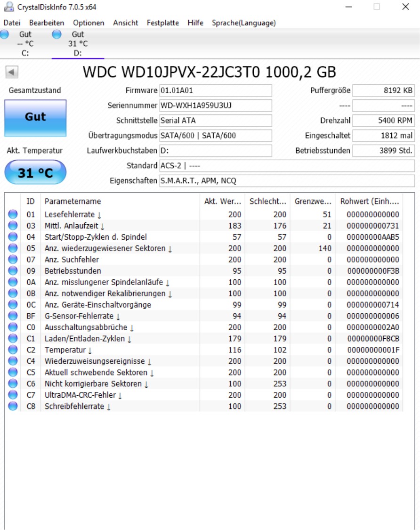The height and width of the screenshot is (530, 420).
Task: Minimize the CrystalDiskInfo window
Action: coord(349,7)
